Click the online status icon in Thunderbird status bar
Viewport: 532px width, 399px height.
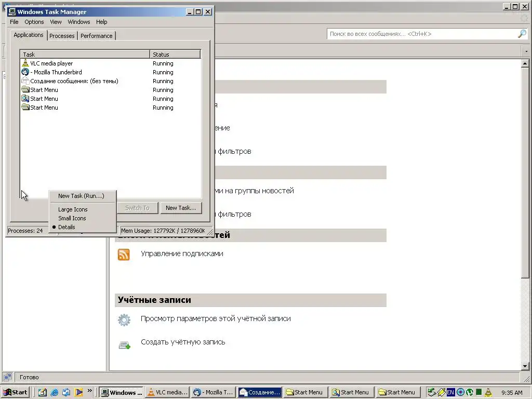[x=7, y=377]
